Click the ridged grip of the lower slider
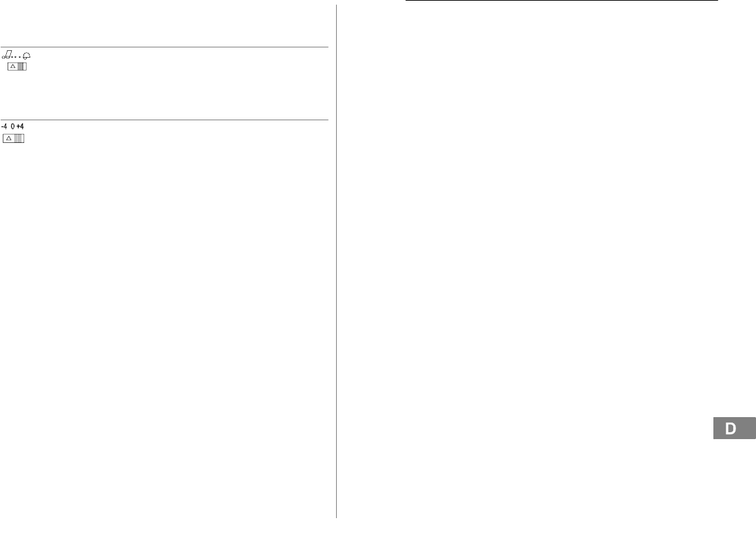This screenshot has width=756, height=558. pos(19,138)
